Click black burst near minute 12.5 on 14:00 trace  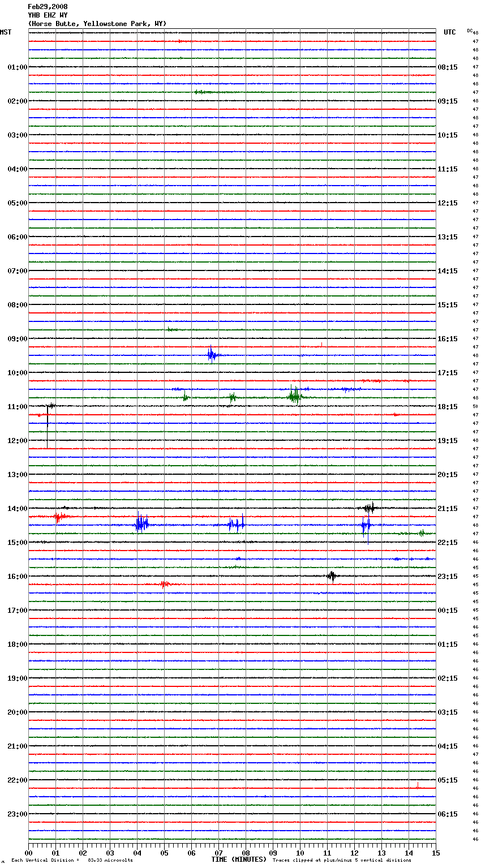[x=369, y=508]
